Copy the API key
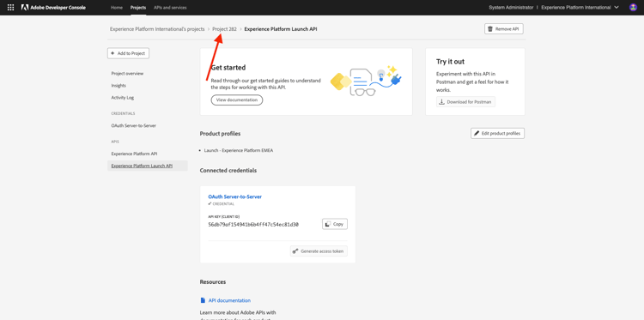The height and width of the screenshot is (320, 644). [335, 224]
